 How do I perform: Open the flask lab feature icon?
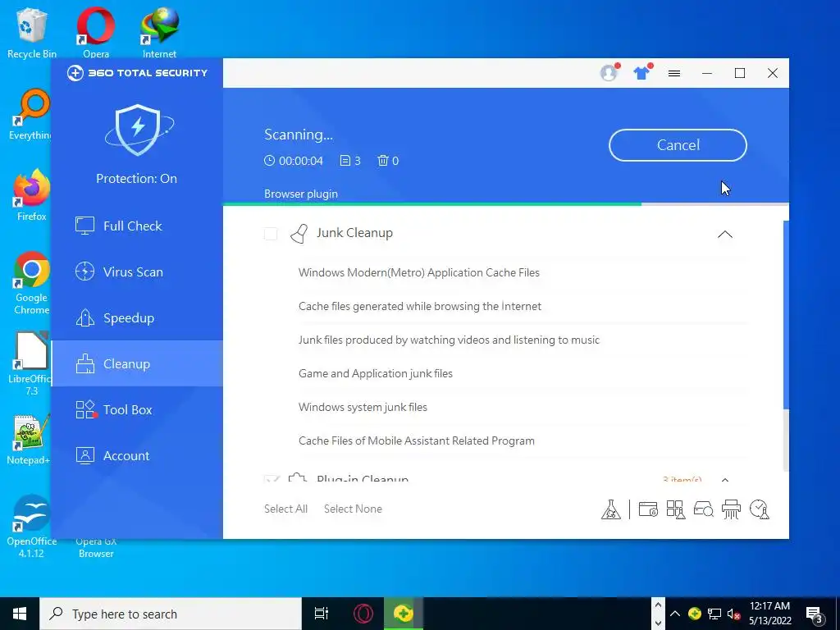tap(610, 509)
